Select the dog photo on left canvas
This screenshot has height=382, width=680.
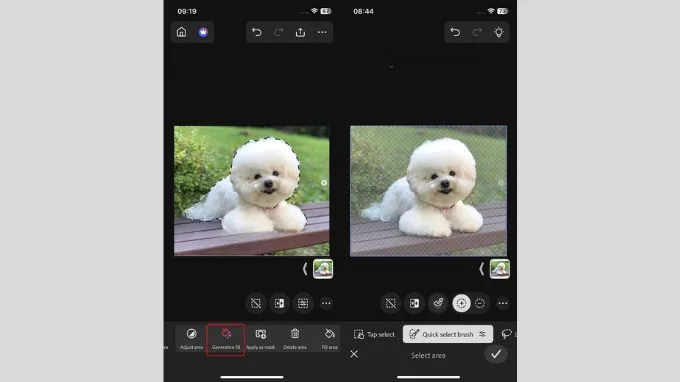(x=252, y=191)
